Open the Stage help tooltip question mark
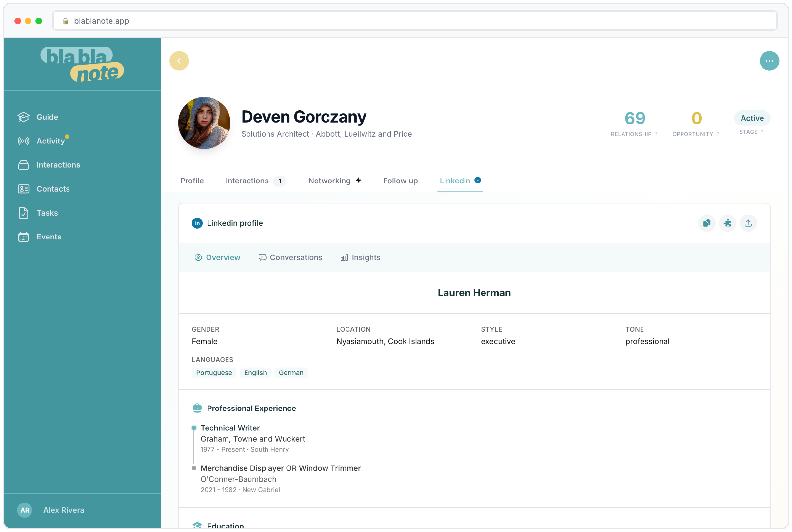Image resolution: width=792 pixels, height=532 pixels. [762, 132]
